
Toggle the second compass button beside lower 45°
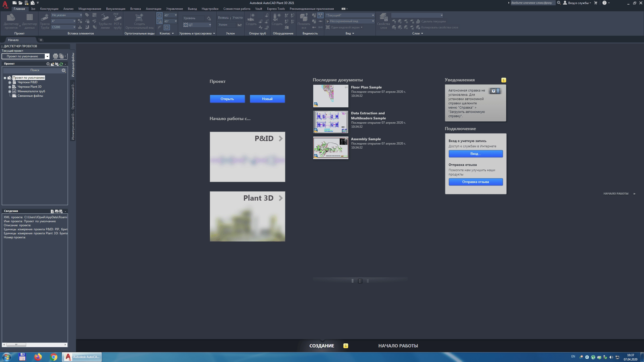[x=159, y=21]
